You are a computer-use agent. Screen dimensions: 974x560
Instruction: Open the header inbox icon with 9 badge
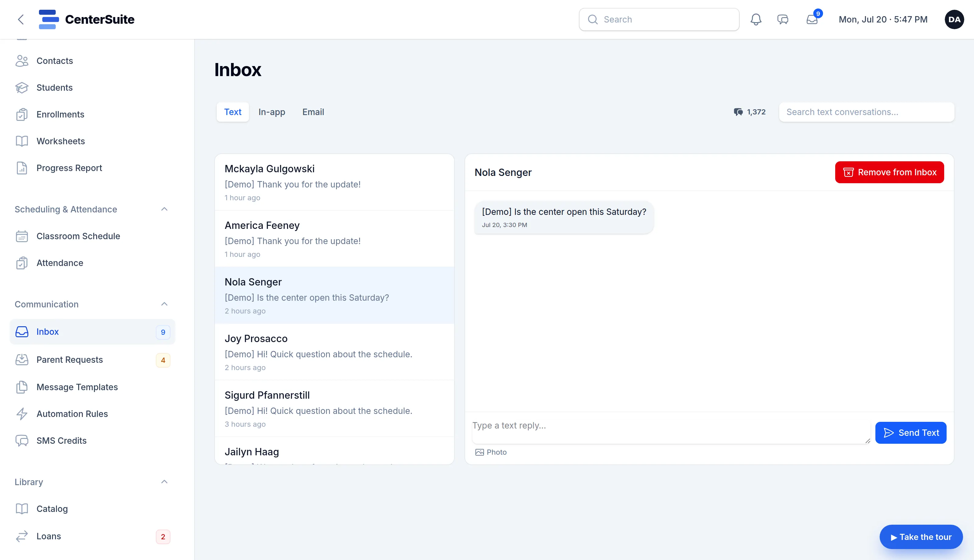pyautogui.click(x=812, y=19)
